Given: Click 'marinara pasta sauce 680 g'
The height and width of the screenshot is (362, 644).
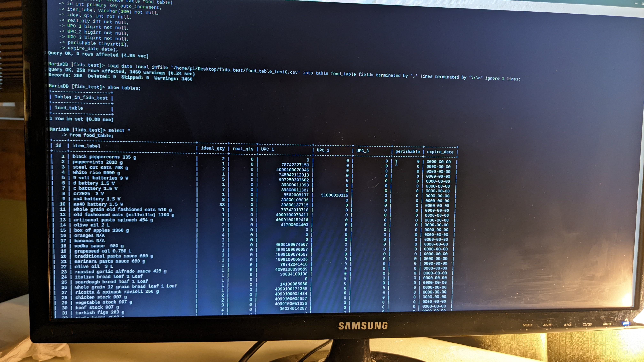Looking at the screenshot, I should [110, 261].
